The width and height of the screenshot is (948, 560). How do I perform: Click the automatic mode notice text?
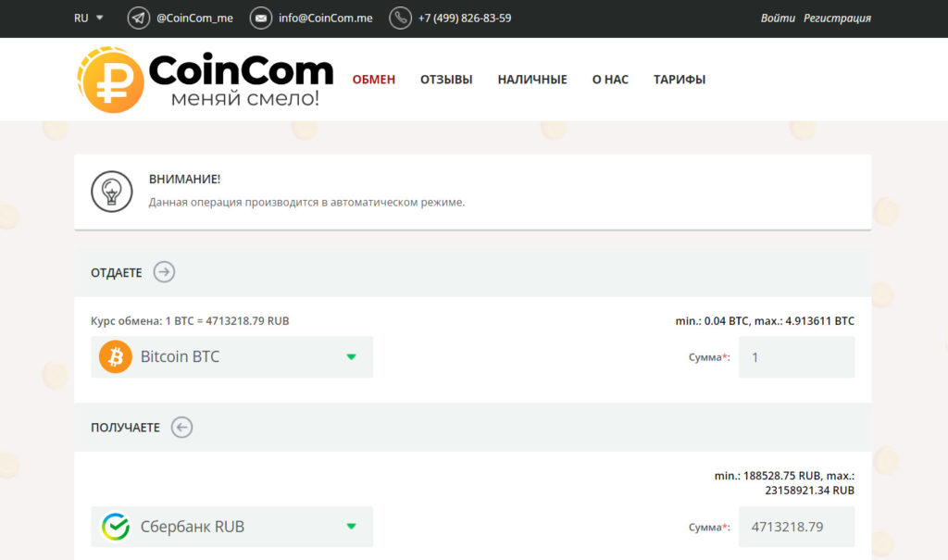pyautogui.click(x=306, y=202)
